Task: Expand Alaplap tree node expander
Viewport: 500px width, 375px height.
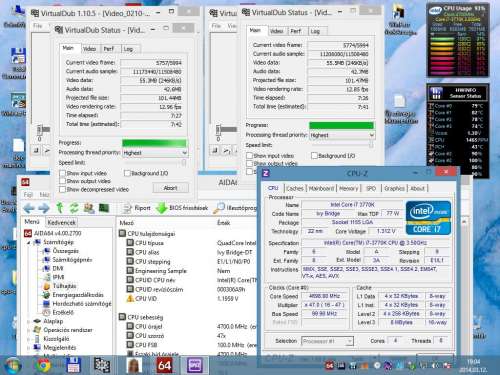Action: tap(29, 321)
